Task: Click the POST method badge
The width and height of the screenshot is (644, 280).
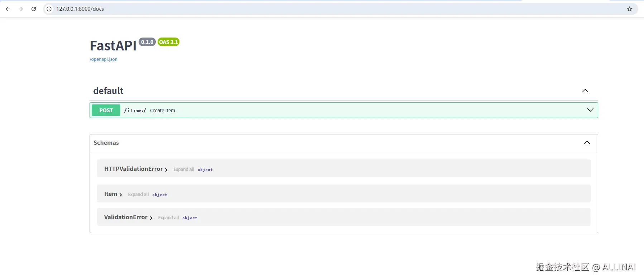Action: pyautogui.click(x=106, y=110)
